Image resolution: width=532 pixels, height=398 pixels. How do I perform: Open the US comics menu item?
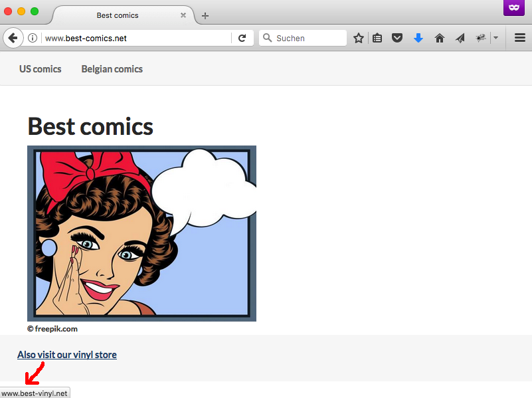tap(41, 69)
